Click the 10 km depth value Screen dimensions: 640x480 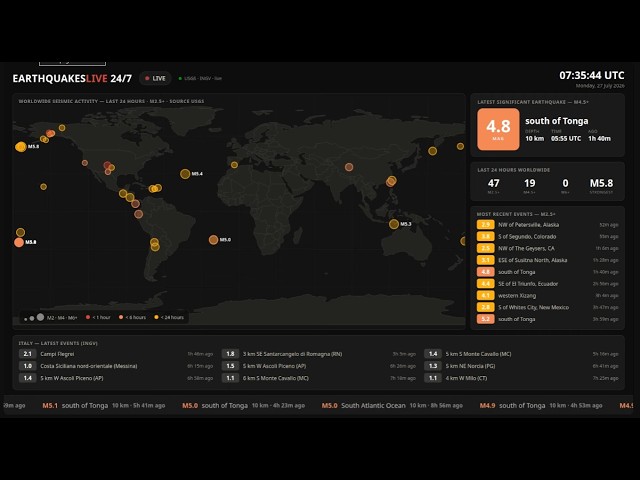point(535,138)
